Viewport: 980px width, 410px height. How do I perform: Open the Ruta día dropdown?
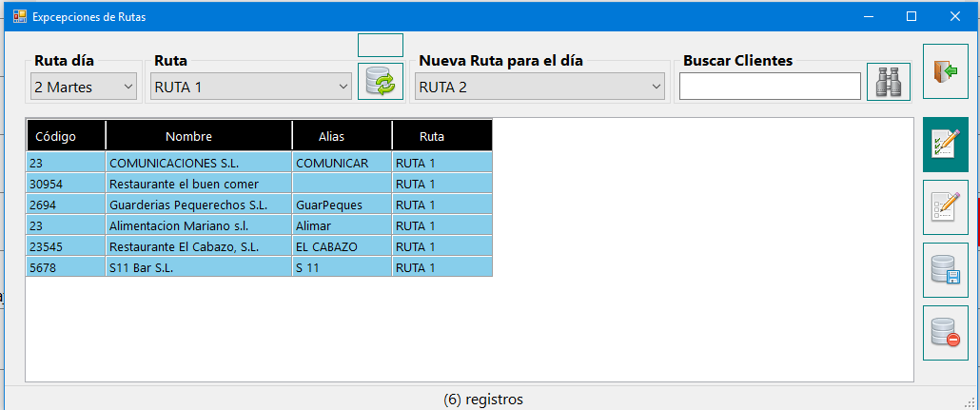point(84,87)
